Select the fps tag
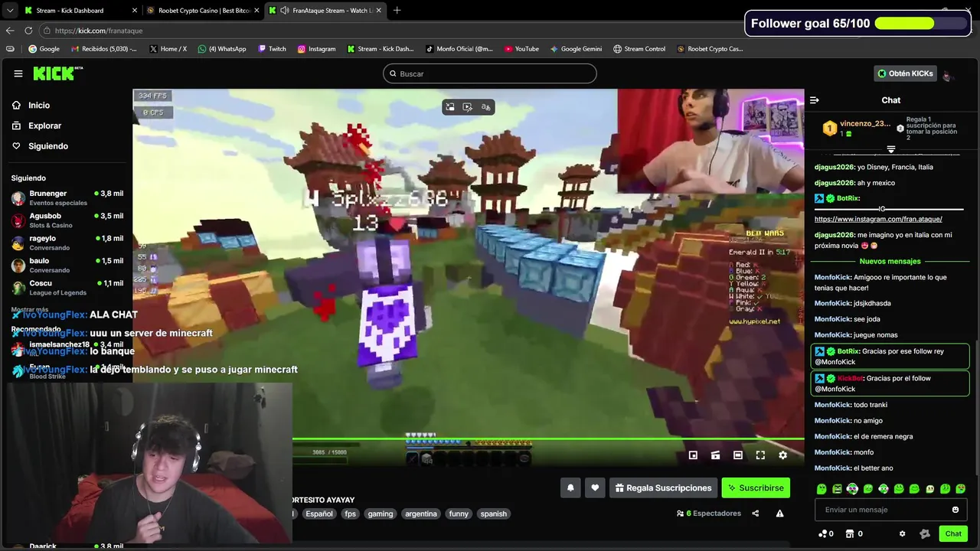 pyautogui.click(x=351, y=514)
